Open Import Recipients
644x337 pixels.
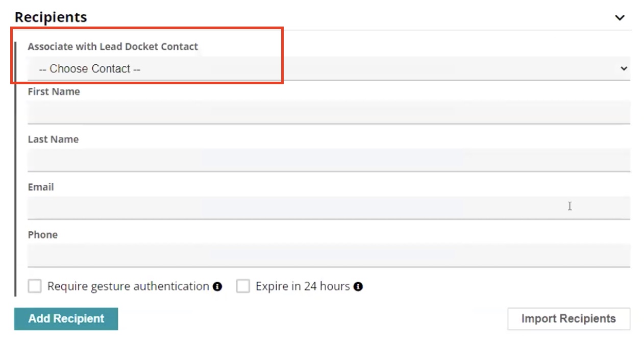568,319
